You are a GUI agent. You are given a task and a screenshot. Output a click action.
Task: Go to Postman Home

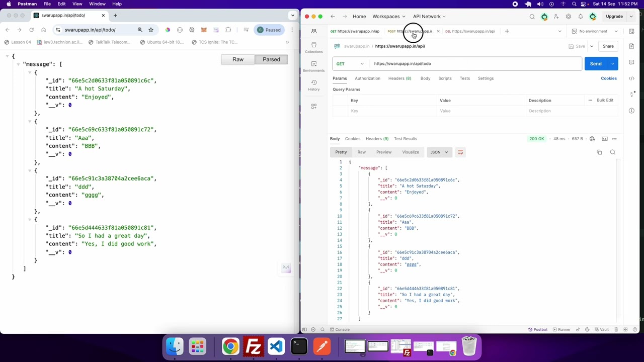(x=359, y=17)
